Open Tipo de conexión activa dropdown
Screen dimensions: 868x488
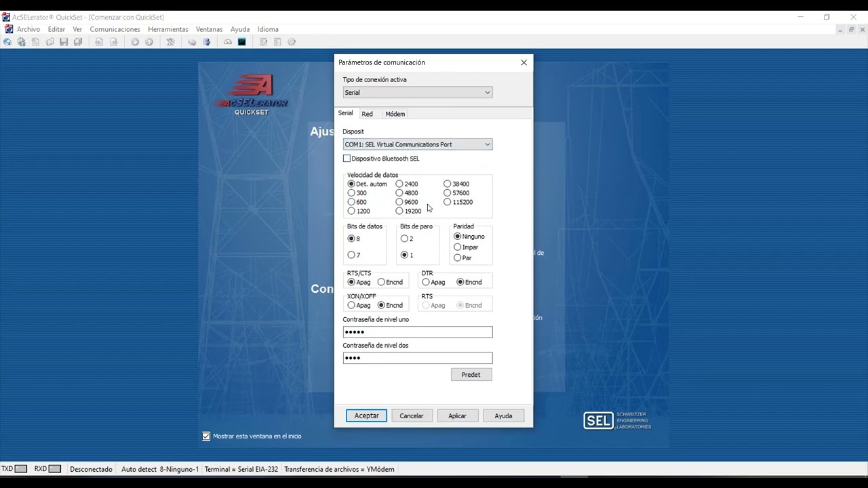click(x=418, y=92)
